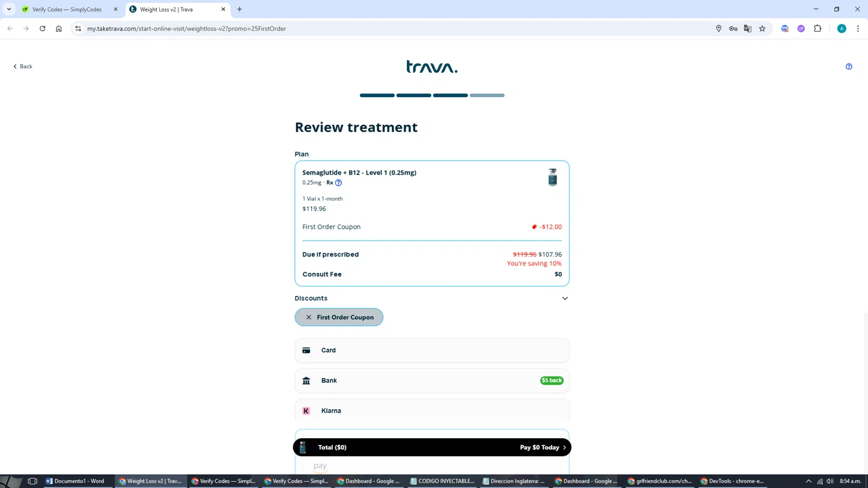The image size is (868, 488).
Task: Click the 8:54 a.m. clock
Action: (x=851, y=481)
